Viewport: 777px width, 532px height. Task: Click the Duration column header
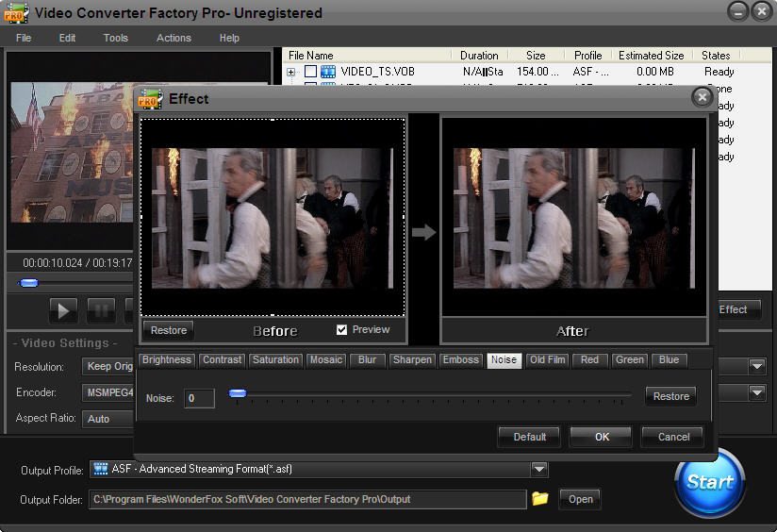(479, 55)
